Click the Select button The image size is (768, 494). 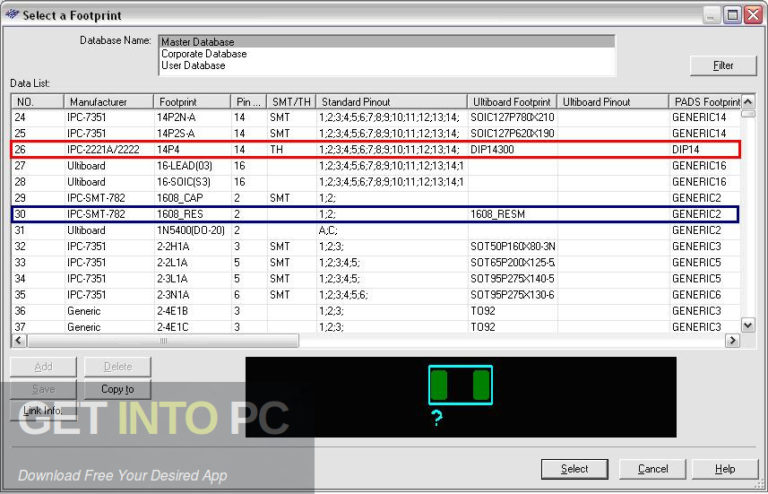575,469
